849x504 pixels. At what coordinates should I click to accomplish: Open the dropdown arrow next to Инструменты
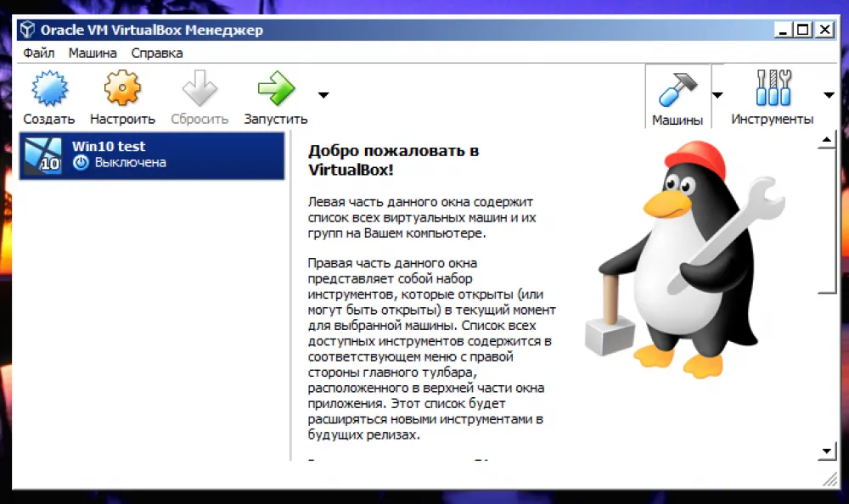click(829, 95)
